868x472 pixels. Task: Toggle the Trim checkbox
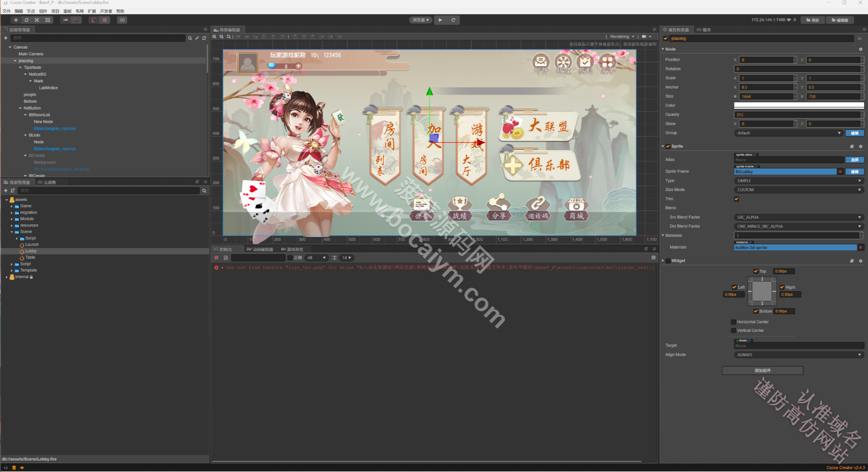point(736,199)
